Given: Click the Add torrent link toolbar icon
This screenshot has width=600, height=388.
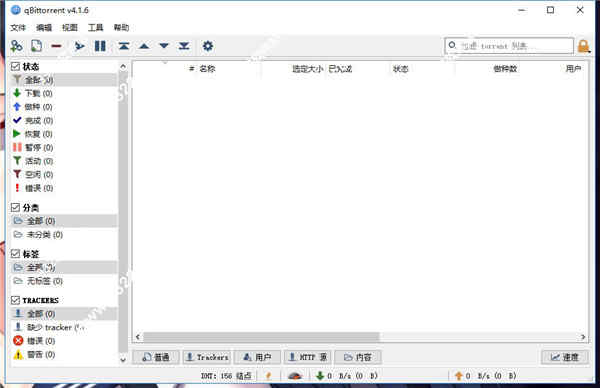Looking at the screenshot, I should coord(16,46).
